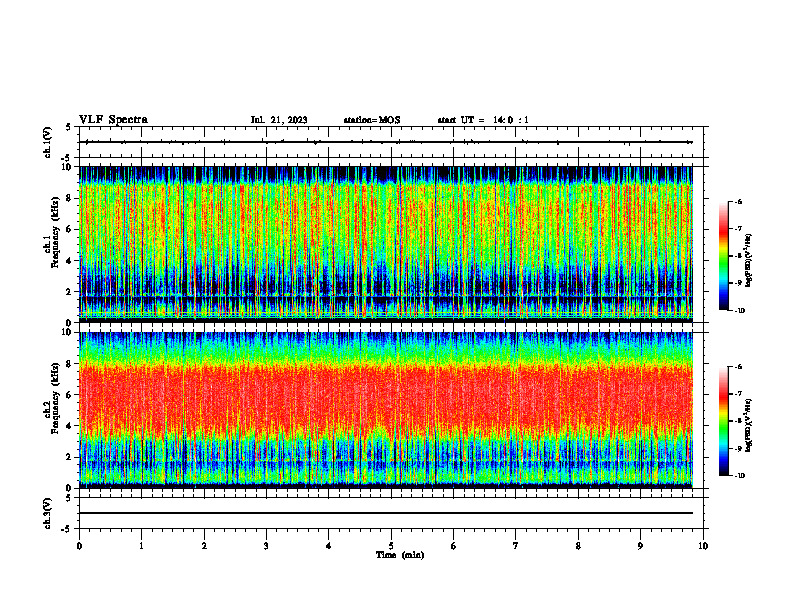Click the "station=MOS" header label
The width and height of the screenshot is (792, 612).
[x=372, y=120]
